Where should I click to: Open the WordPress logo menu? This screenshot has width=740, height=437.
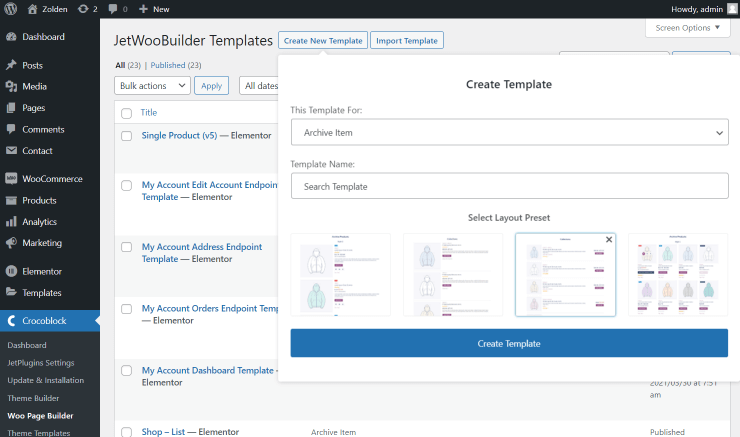tap(10, 9)
